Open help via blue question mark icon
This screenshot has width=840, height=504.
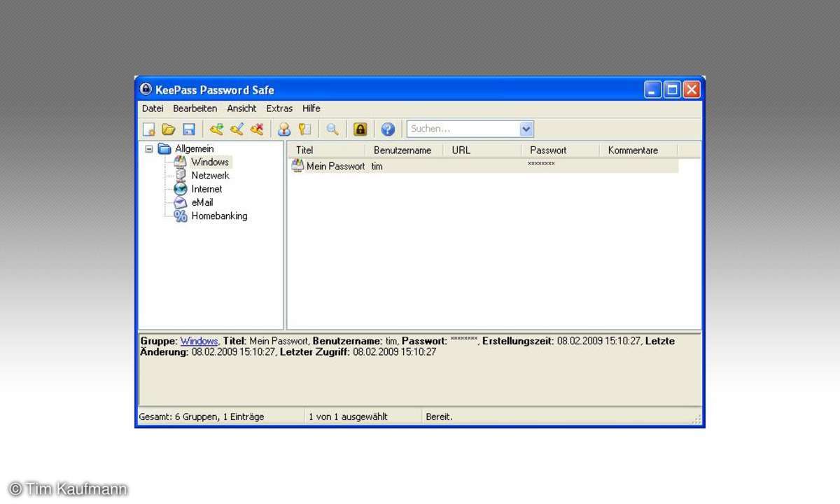coord(388,129)
